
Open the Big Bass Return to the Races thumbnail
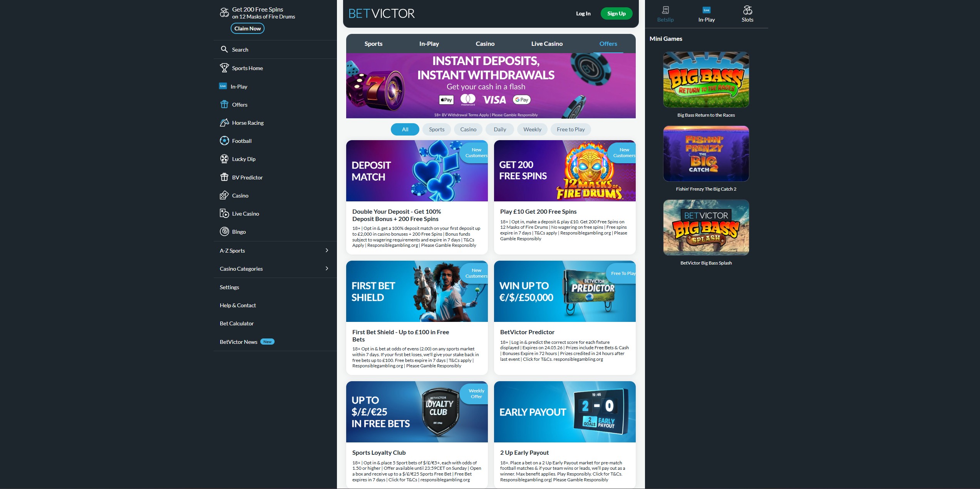coord(706,80)
